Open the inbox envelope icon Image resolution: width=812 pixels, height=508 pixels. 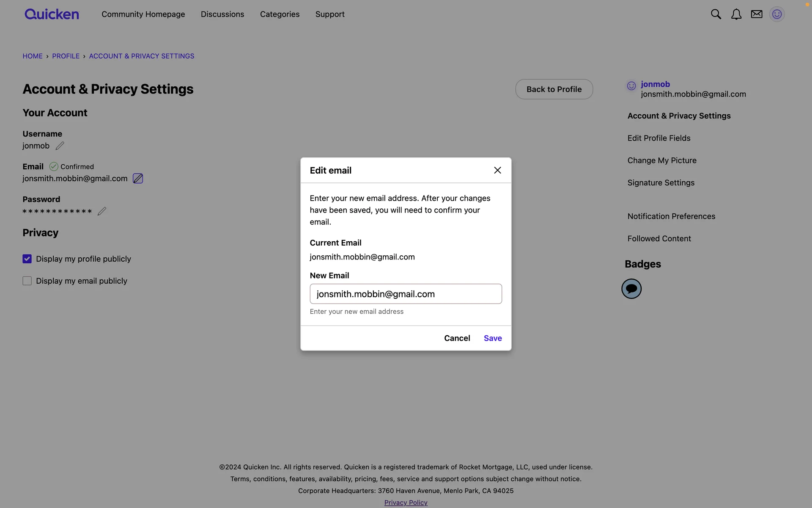click(x=756, y=14)
